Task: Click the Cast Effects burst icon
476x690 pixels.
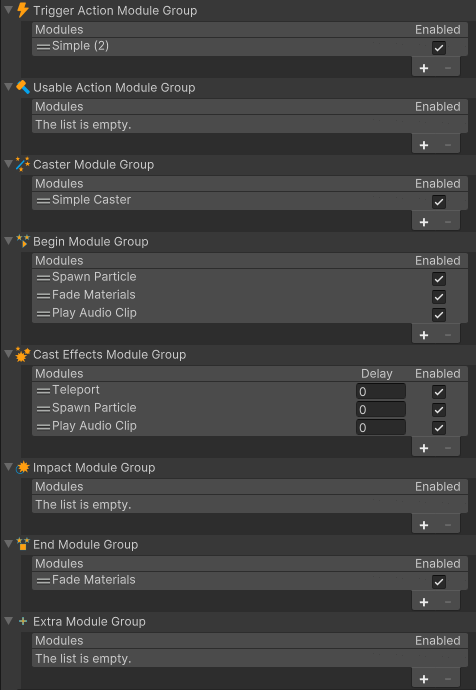Action: tap(22, 354)
